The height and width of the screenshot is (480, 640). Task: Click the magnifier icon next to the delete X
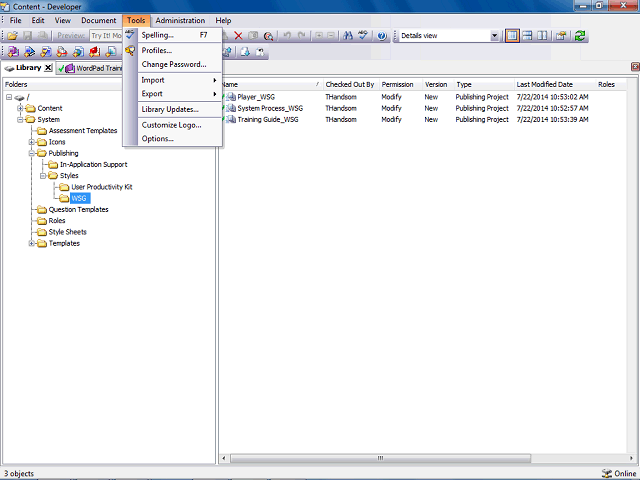268,36
